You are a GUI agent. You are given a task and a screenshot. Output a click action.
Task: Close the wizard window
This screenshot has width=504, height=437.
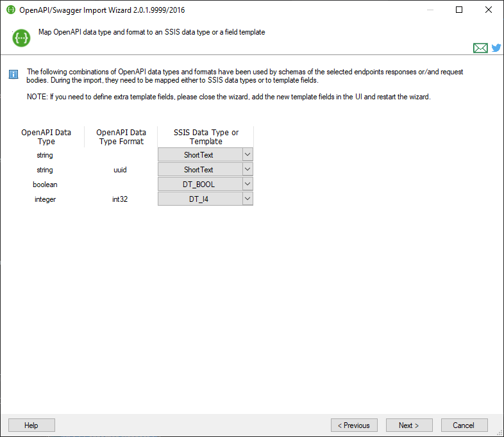pyautogui.click(x=488, y=10)
